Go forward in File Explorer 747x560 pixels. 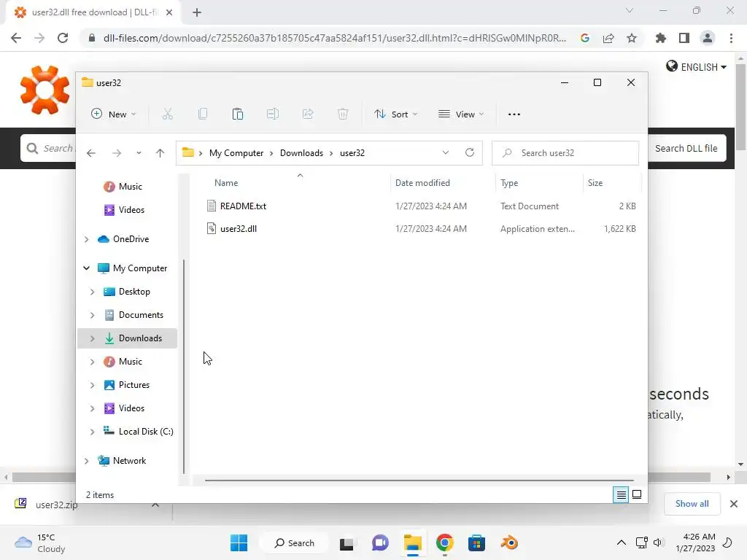coord(116,153)
